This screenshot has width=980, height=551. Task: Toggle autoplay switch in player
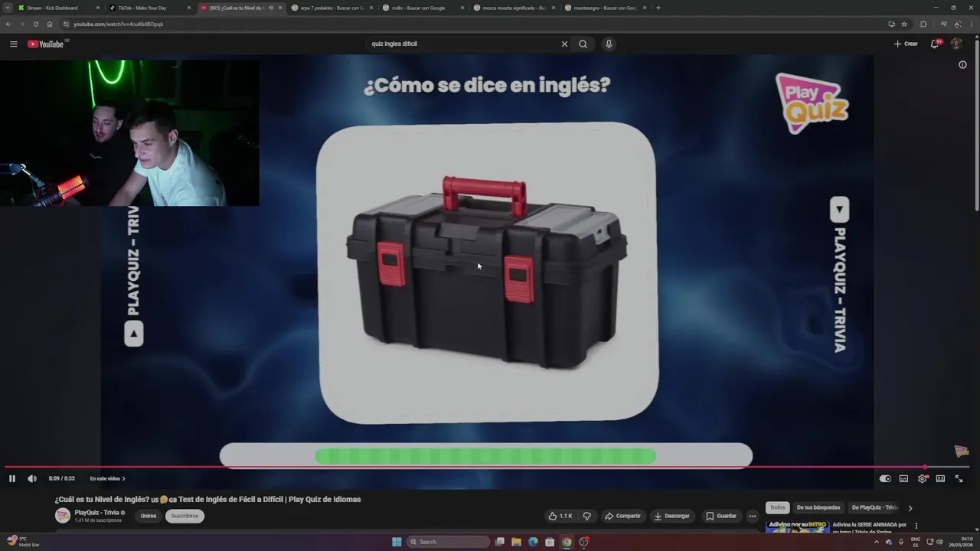[885, 478]
